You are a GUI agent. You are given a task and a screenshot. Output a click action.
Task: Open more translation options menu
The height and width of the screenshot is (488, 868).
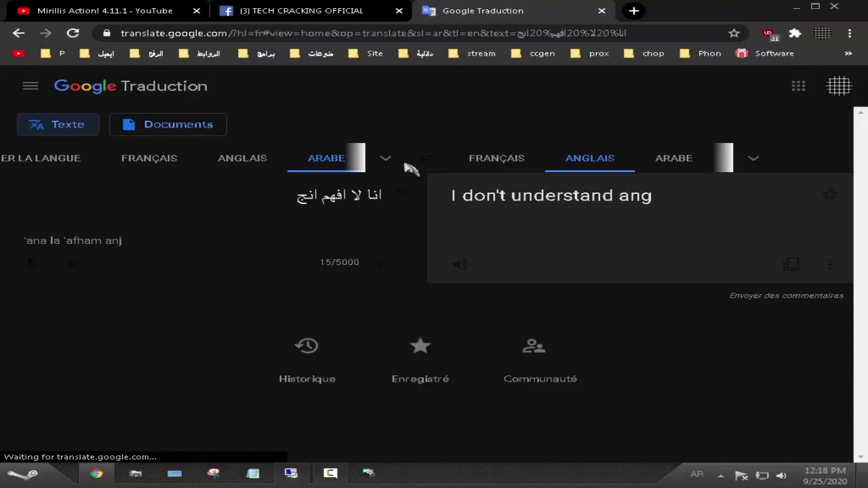point(830,264)
